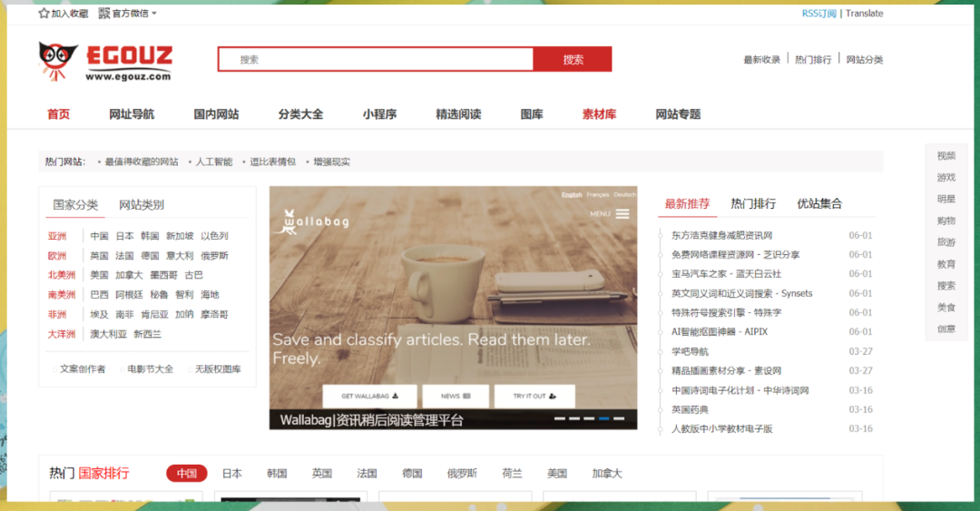
Task: Open the 国内网站 nav item
Action: pos(216,114)
